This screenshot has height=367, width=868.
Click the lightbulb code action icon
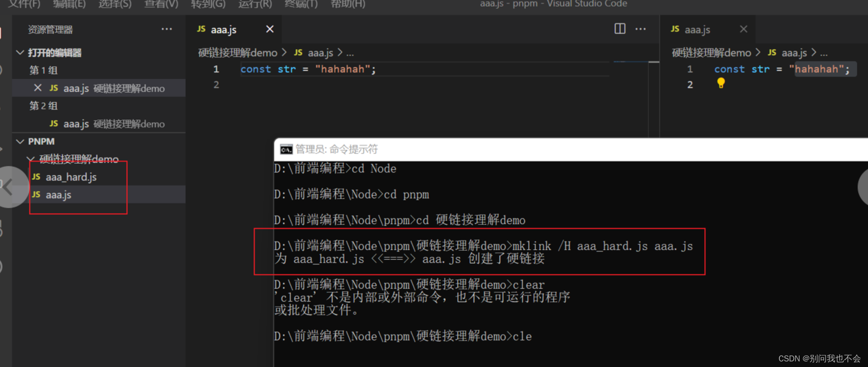tap(721, 83)
